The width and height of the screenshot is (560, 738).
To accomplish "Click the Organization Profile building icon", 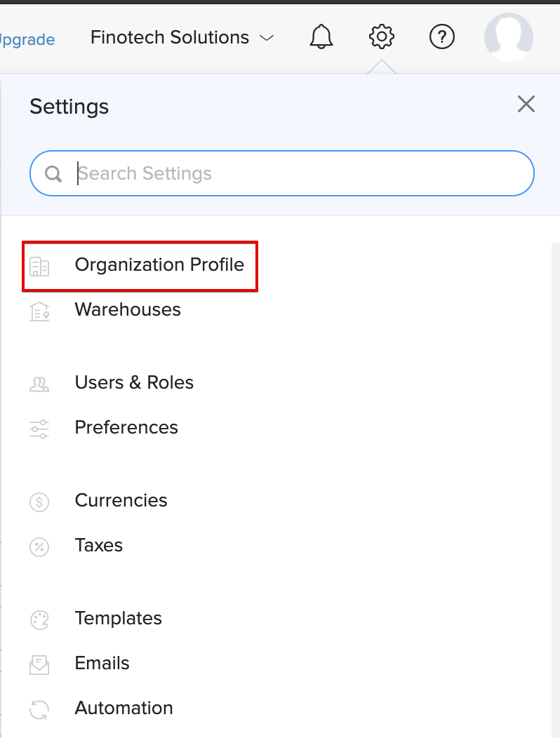I will point(40,267).
